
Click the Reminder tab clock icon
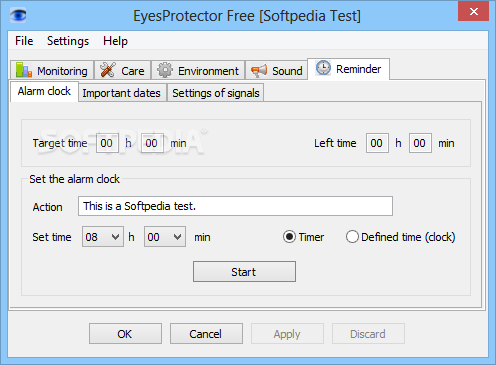point(323,68)
